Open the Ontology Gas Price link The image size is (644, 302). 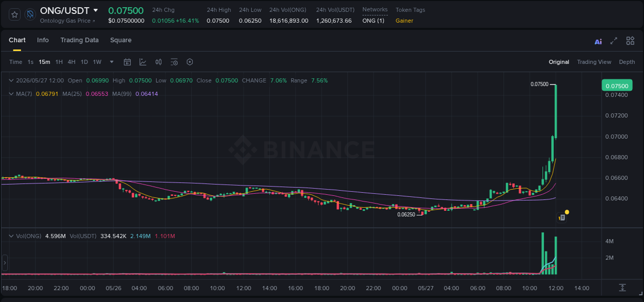point(67,21)
